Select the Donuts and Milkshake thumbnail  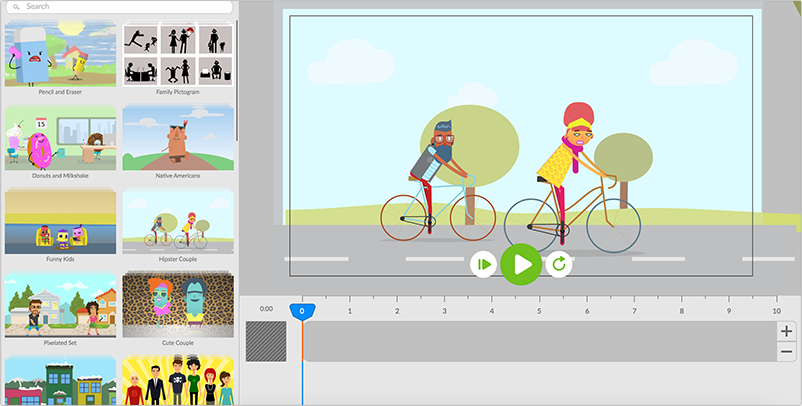(x=60, y=138)
